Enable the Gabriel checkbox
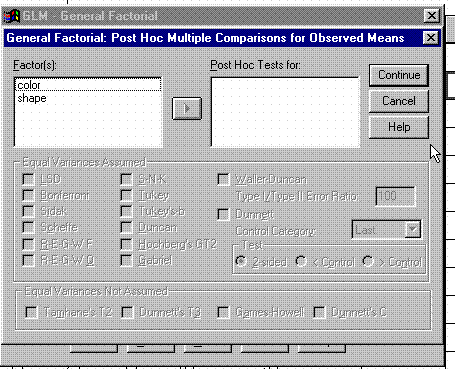This screenshot has height=369, width=455. tap(126, 260)
